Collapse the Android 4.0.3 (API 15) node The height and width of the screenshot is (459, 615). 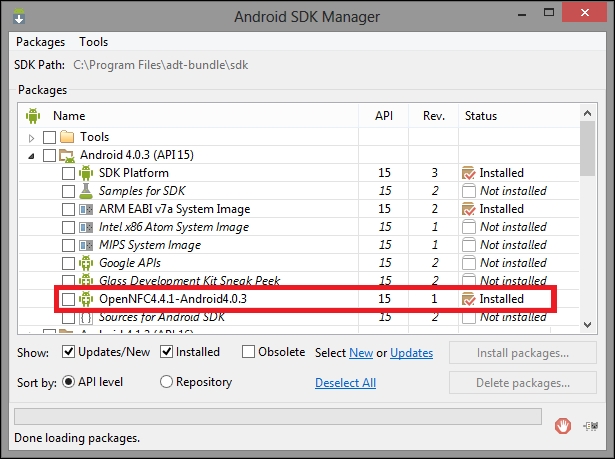pyautogui.click(x=31, y=156)
